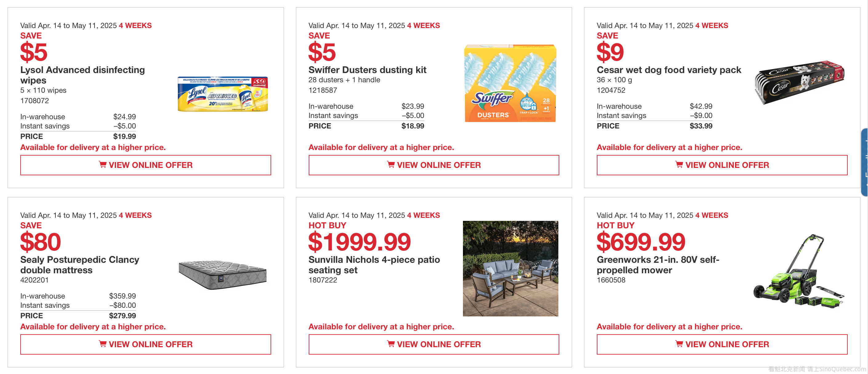The height and width of the screenshot is (374, 868).
Task: View online offer for Cesar wet dog food
Action: [x=722, y=165]
